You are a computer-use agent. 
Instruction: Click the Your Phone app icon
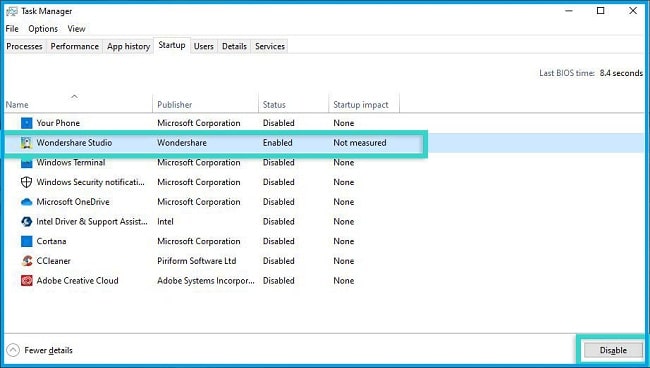pyautogui.click(x=27, y=123)
